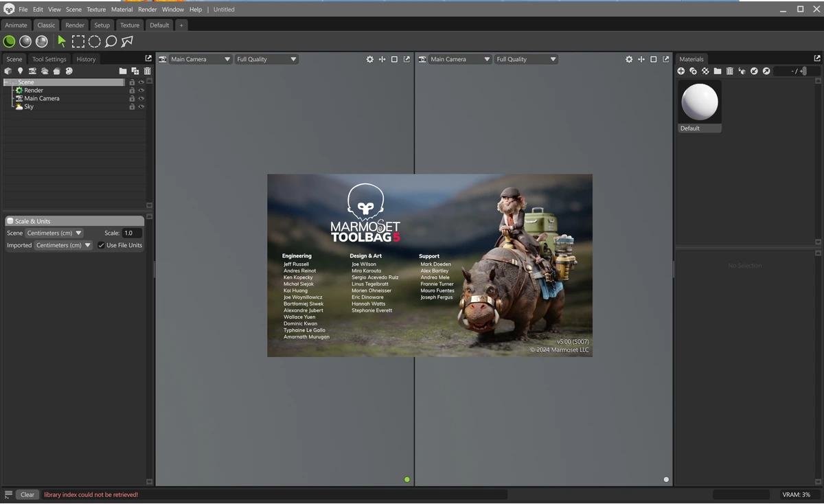Click the Clear button in status bar
This screenshot has width=824, height=504.
coord(27,494)
